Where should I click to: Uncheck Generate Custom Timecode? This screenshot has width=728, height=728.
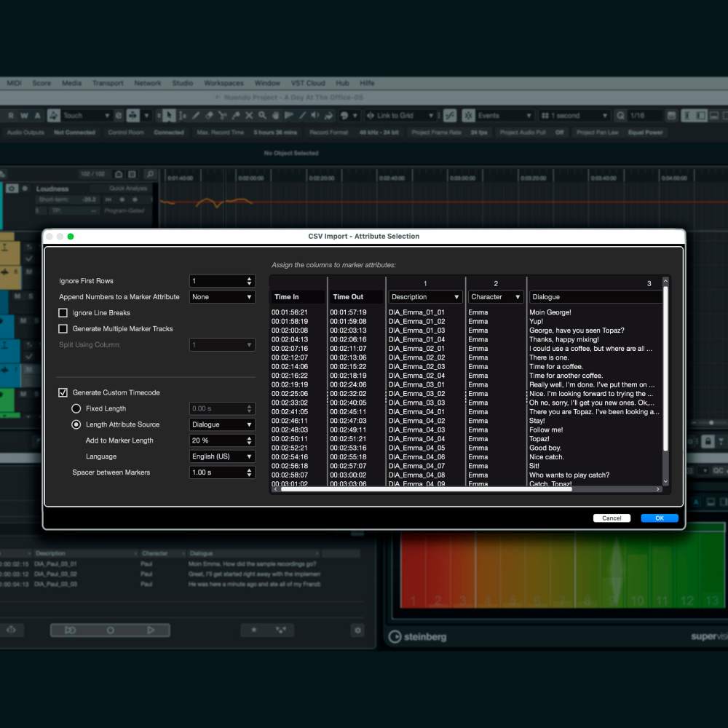pos(63,393)
